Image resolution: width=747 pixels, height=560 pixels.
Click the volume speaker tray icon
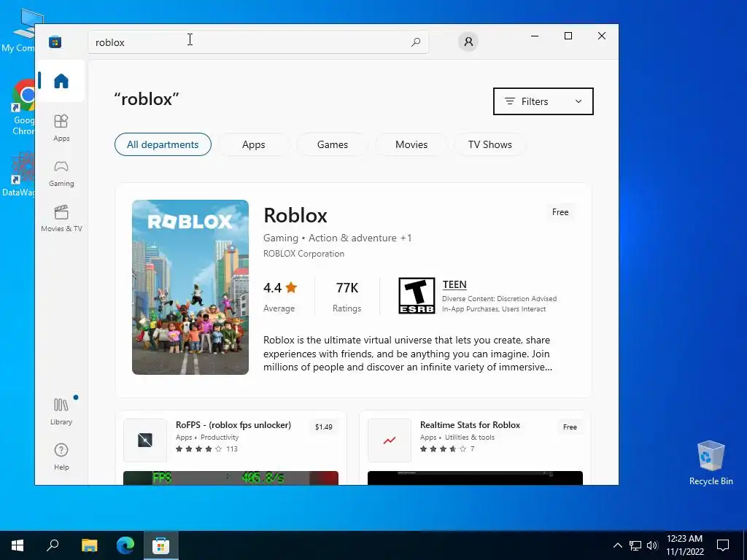[x=652, y=545]
